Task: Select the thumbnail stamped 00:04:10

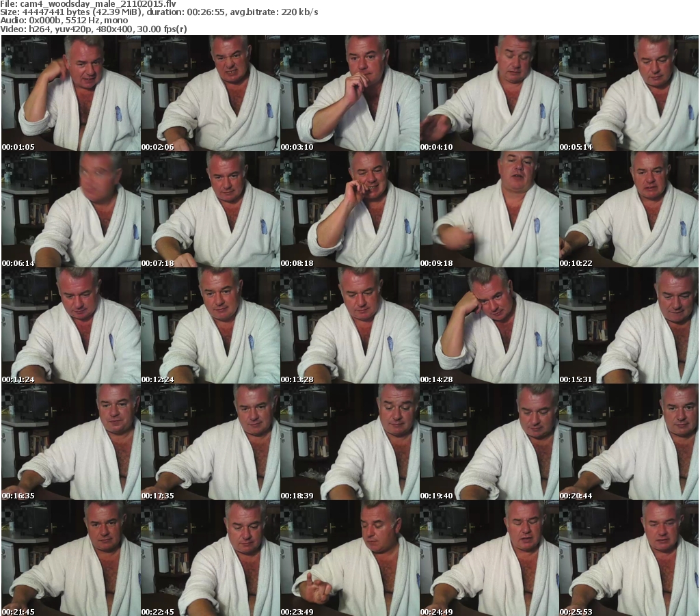Action: click(489, 93)
